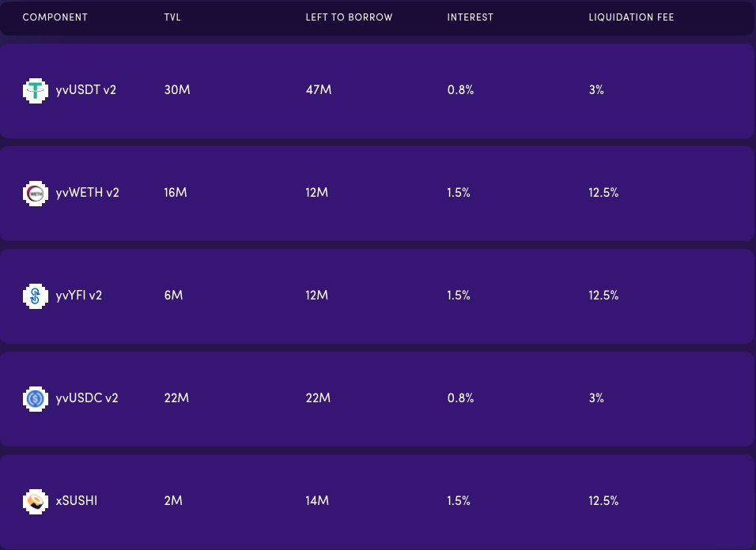Click the yvUSDT v2 Tether icon

tap(35, 91)
